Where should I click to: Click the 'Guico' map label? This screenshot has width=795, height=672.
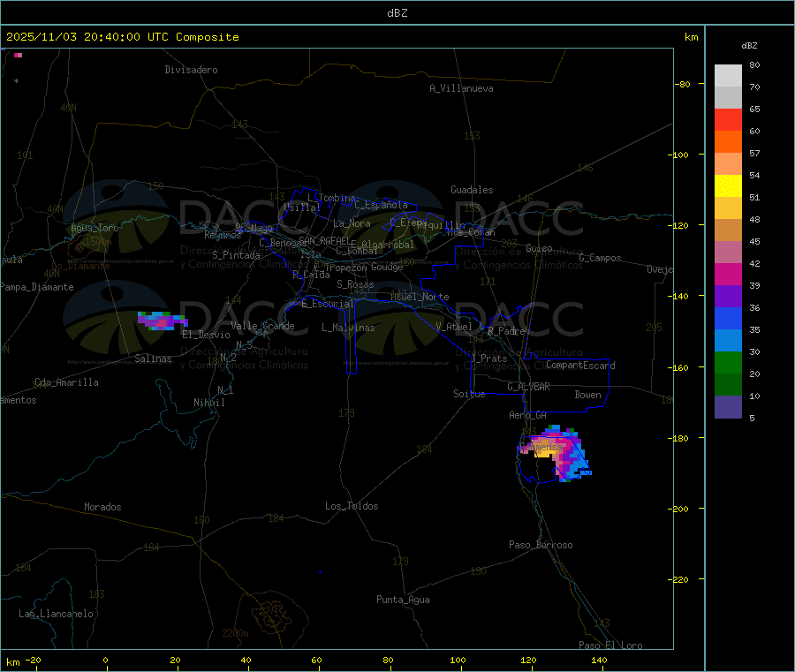coord(540,248)
